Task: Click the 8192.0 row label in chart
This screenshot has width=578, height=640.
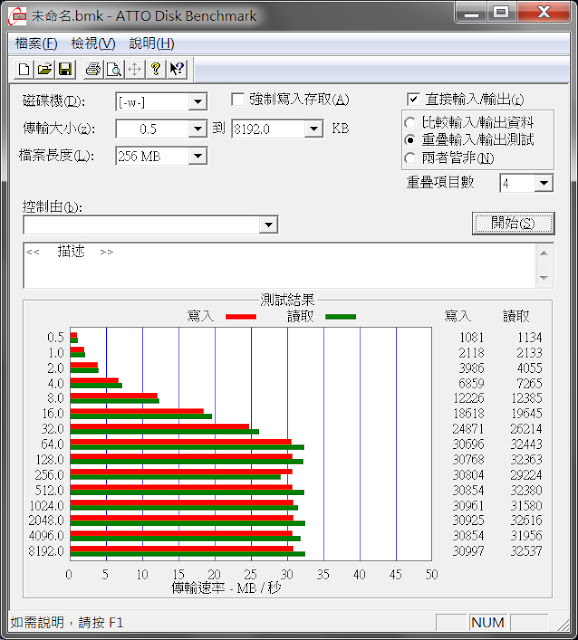Action: (46, 551)
